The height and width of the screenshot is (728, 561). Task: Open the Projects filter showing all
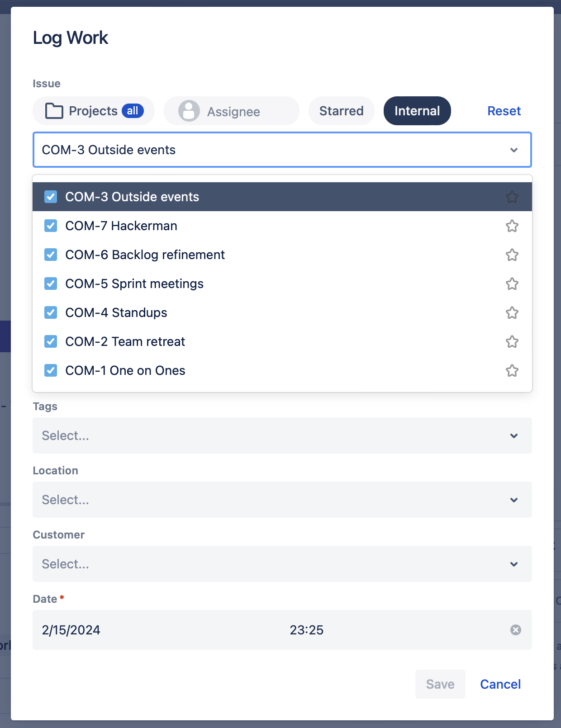coord(94,111)
